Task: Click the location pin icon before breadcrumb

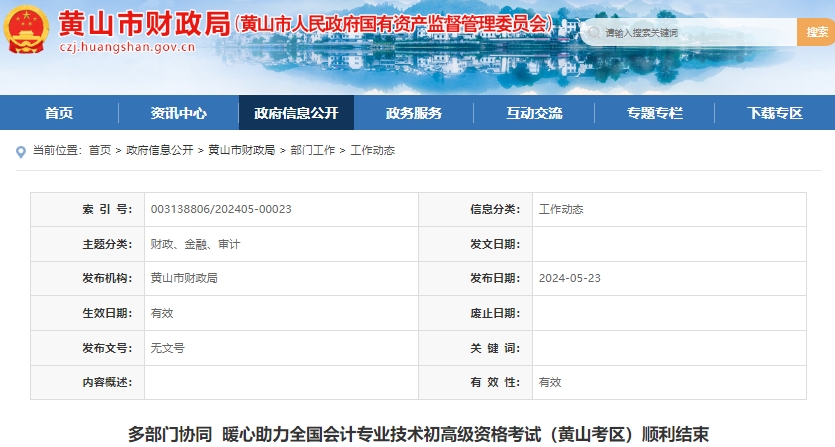Action: point(21,151)
